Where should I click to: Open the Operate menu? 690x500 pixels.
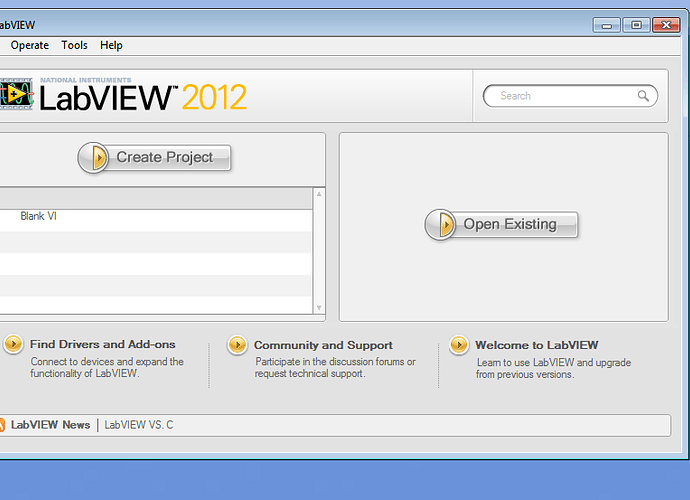[29, 45]
